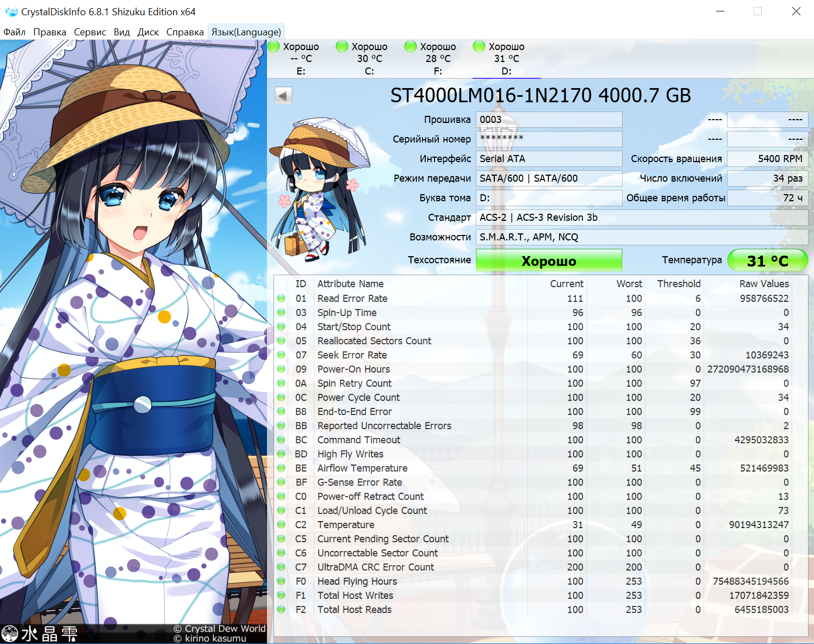This screenshot has height=644, width=814.
Task: Select the green status orb for drive C:
Action: coord(342,47)
